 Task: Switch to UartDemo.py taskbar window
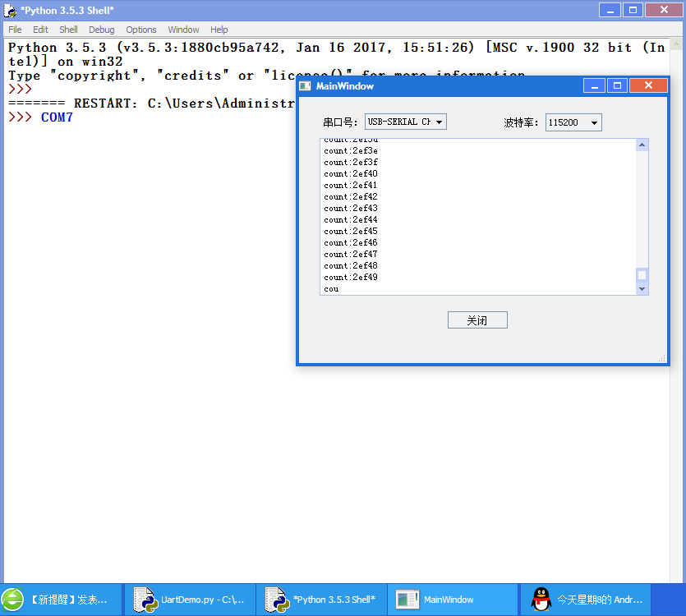tap(190, 600)
